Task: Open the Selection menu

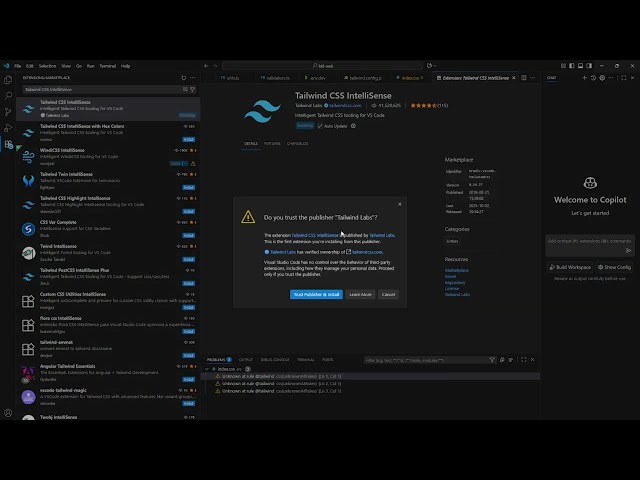Action: pyautogui.click(x=47, y=66)
